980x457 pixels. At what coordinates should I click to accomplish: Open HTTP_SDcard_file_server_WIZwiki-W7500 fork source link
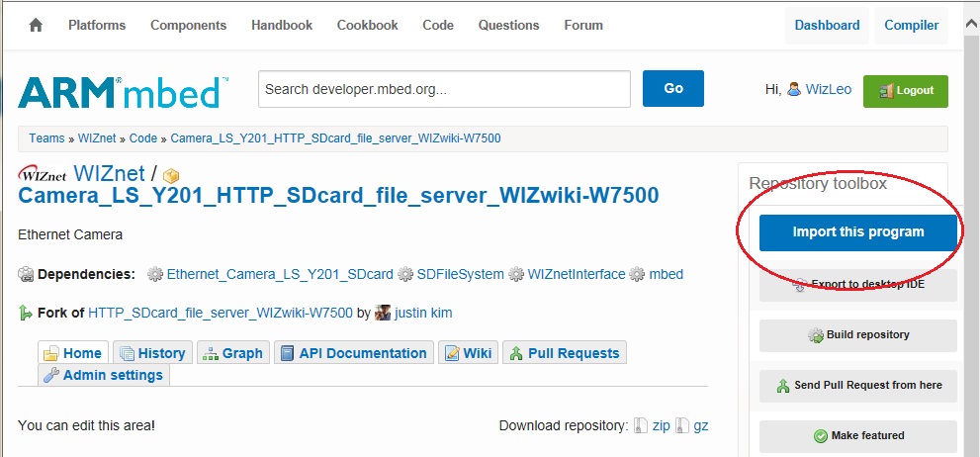221,313
